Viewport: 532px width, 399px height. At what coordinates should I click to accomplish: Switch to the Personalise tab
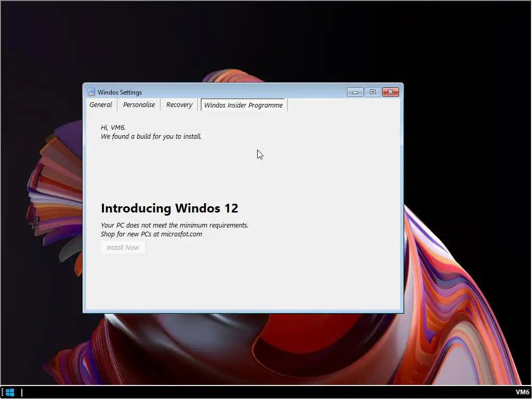[x=139, y=105]
